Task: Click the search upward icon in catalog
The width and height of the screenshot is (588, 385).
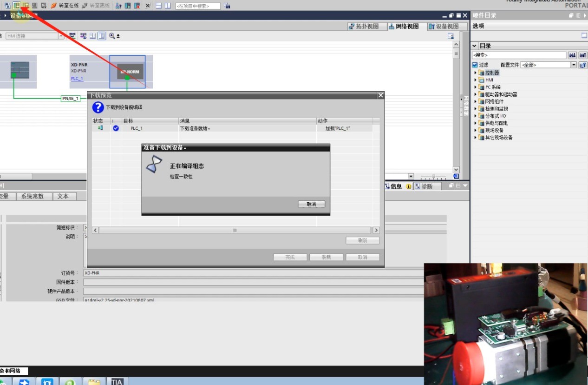Action: tap(583, 55)
